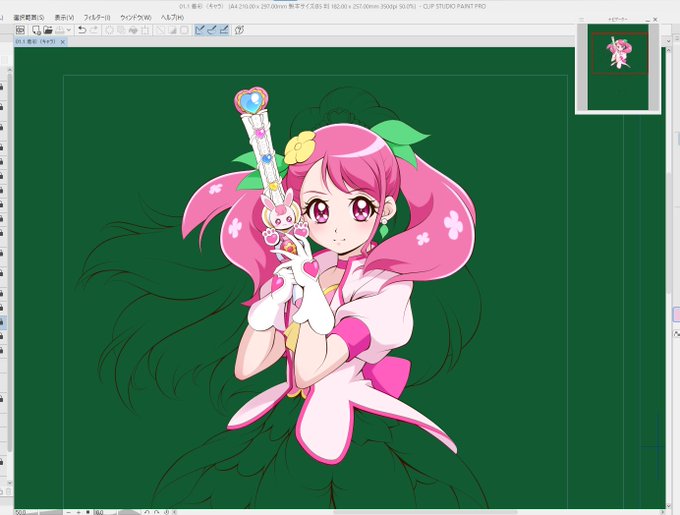Rotate canvas right using status bar icon

(x=157, y=512)
